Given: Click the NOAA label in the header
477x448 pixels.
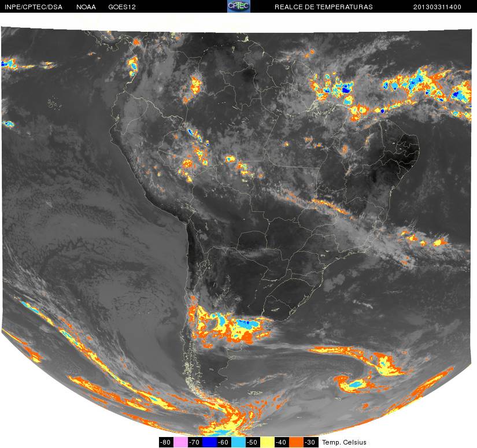Looking at the screenshot, I should [86, 7].
